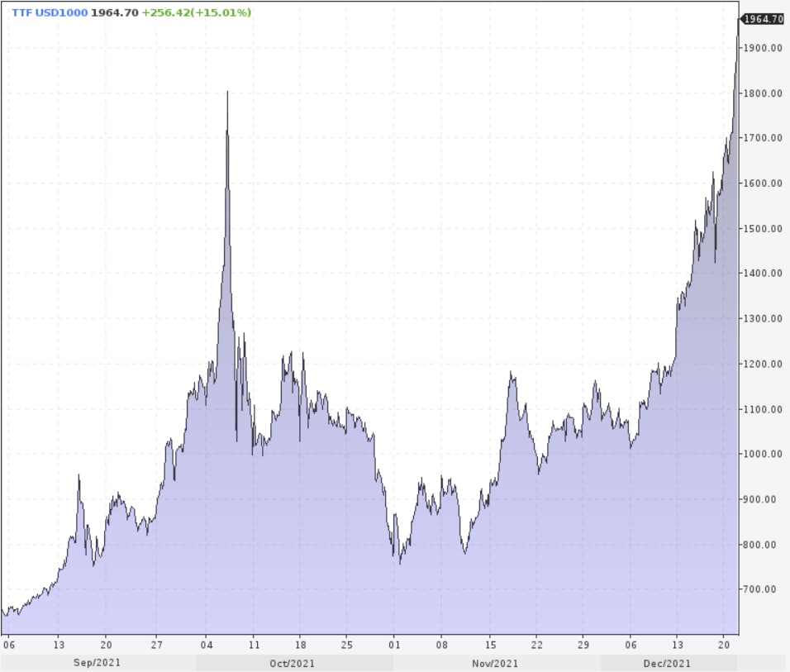Click the early October price spike peak
Viewport: 790px width, 672px height.
click(227, 93)
